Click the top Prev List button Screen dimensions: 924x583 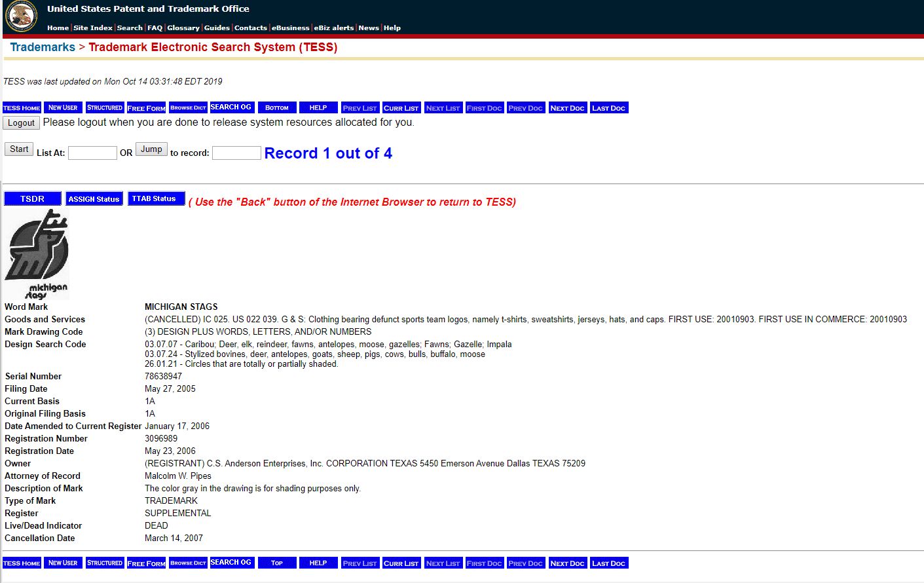click(360, 107)
